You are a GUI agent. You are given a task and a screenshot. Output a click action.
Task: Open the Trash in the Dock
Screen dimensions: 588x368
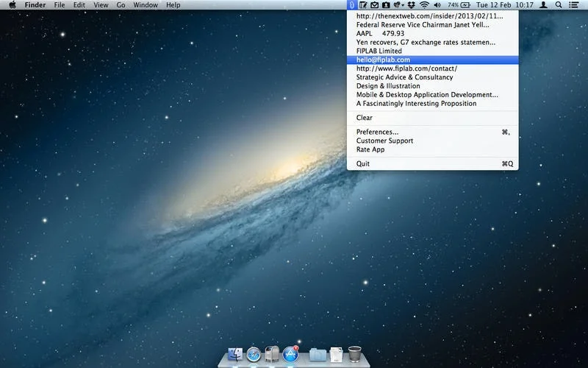click(x=354, y=354)
